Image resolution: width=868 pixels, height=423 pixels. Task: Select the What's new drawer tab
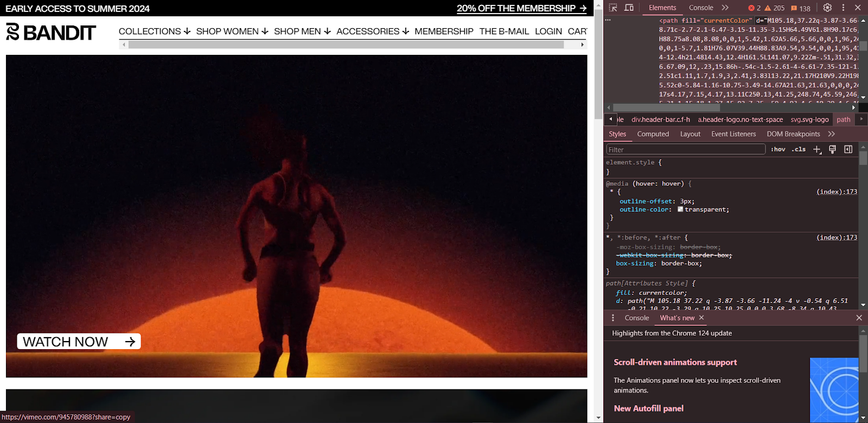coord(677,318)
